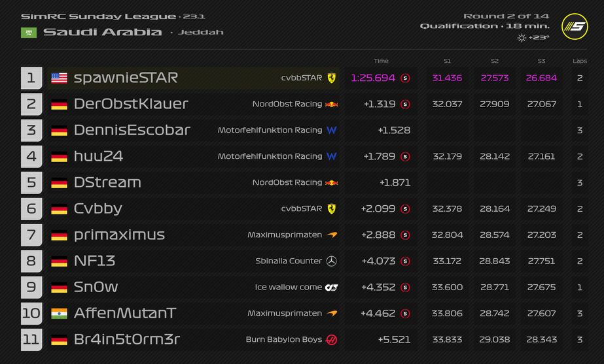Viewport: 604px width, 364px height.
Task: Click the McLaren logo in primaximus's row
Action: click(332, 235)
